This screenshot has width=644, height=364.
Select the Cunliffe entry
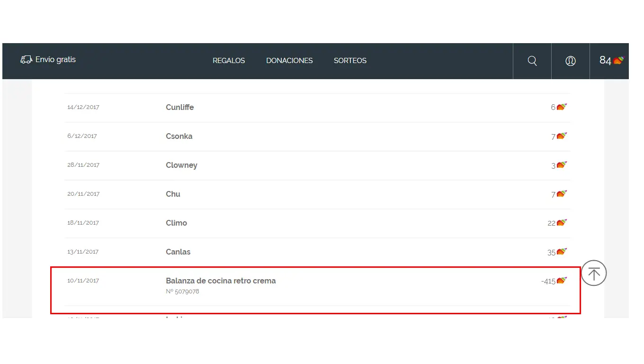coord(179,107)
